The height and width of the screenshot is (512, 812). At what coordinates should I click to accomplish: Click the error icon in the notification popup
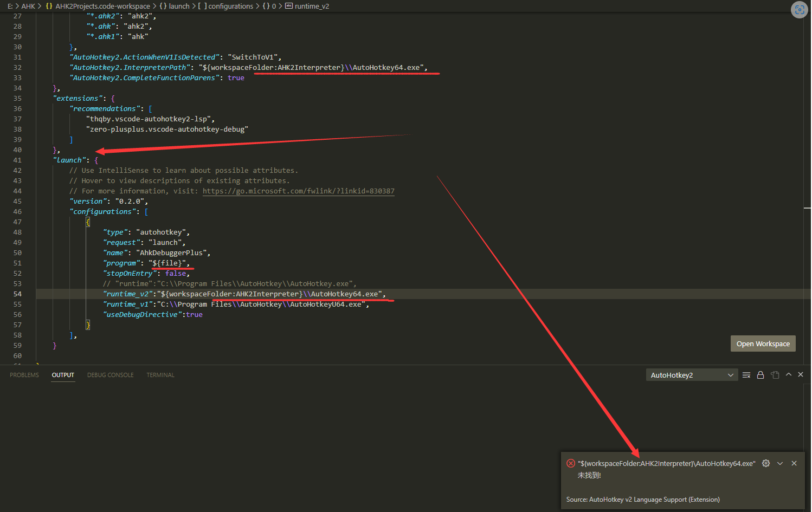click(571, 463)
